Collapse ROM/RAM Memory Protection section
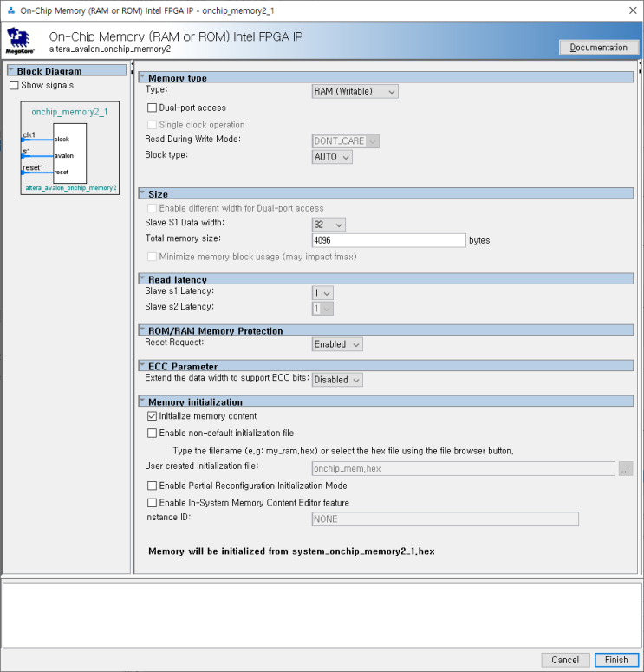The image size is (644, 672). 142,330
